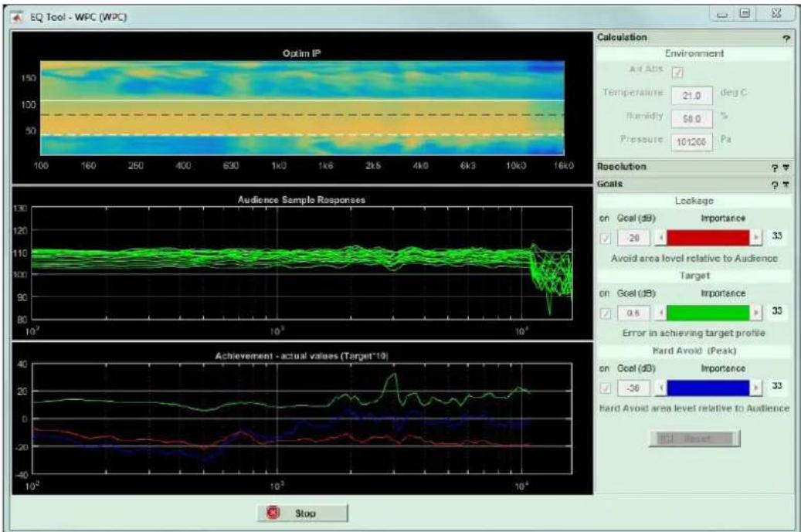This screenshot has height=532, width=801.
Task: Toggle the Target goal on checkbox
Action: pyautogui.click(x=606, y=313)
